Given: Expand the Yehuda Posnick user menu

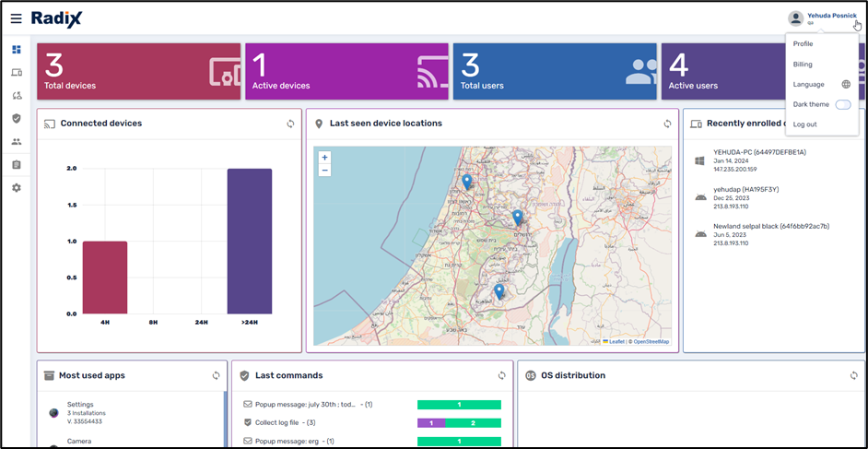Looking at the screenshot, I should 823,18.
